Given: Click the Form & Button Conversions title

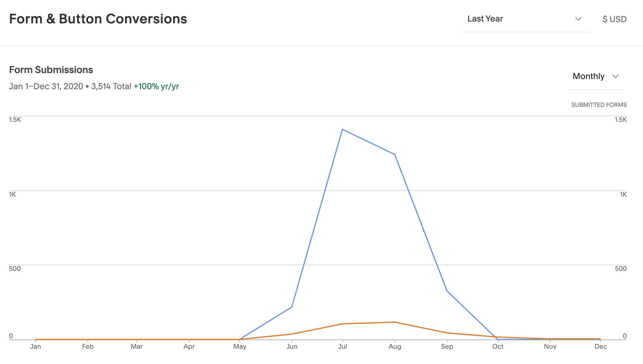Looking at the screenshot, I should (x=98, y=19).
